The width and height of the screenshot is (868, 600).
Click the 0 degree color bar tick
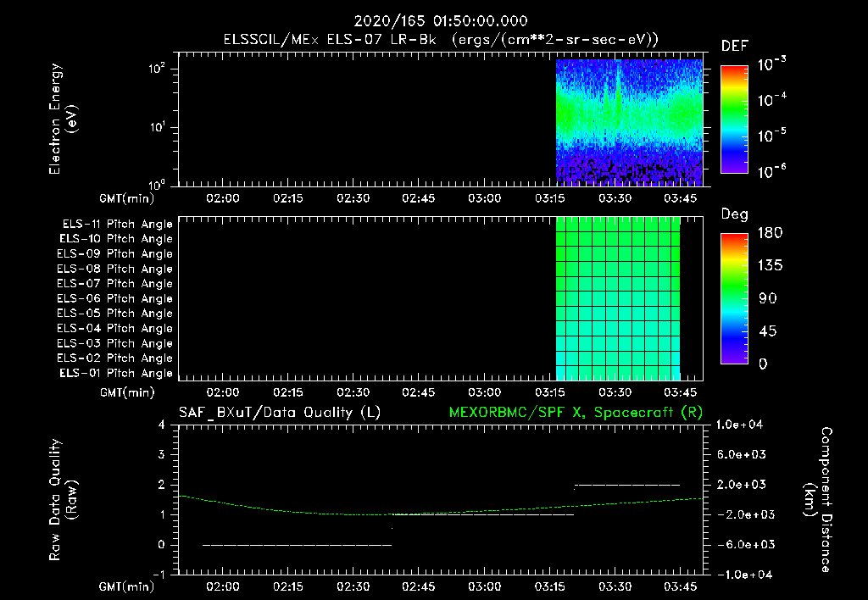763,364
